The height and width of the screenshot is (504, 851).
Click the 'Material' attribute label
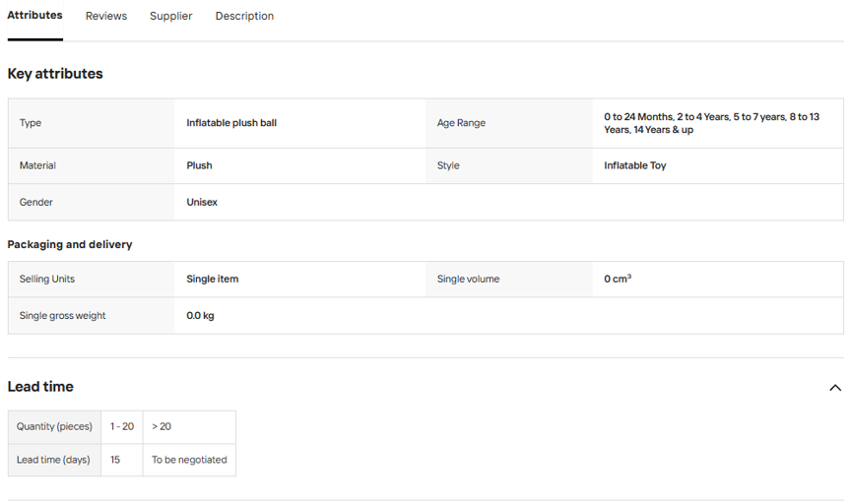click(x=37, y=165)
